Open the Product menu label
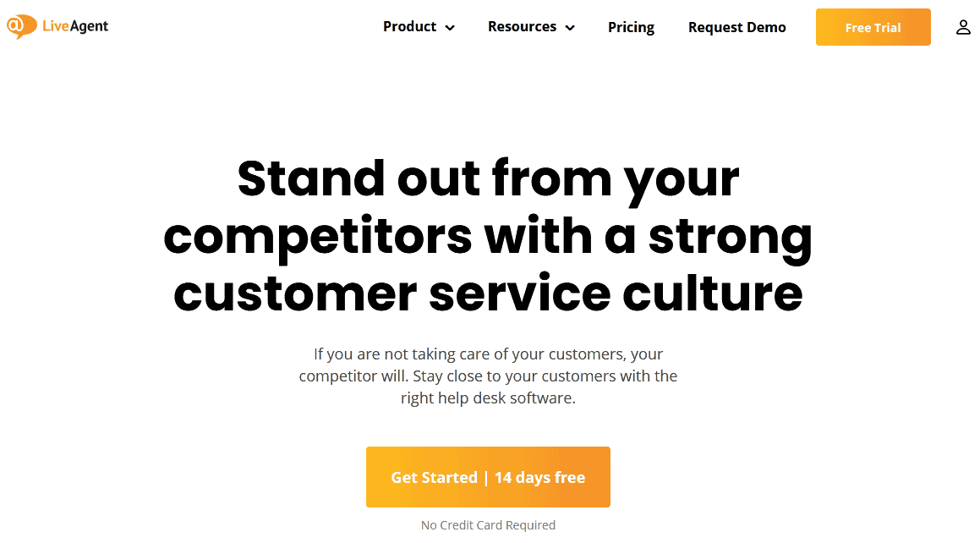Image resolution: width=980 pixels, height=543 pixels. [x=409, y=27]
